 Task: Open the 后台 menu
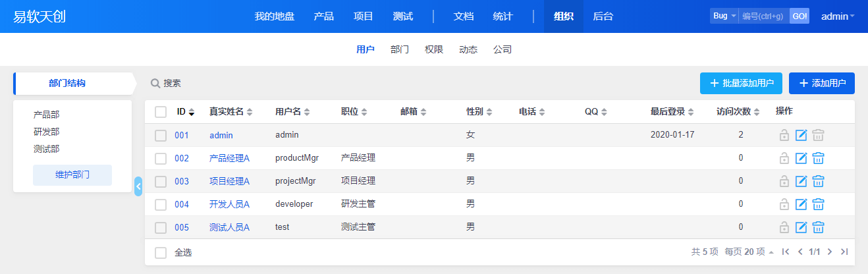pyautogui.click(x=603, y=16)
